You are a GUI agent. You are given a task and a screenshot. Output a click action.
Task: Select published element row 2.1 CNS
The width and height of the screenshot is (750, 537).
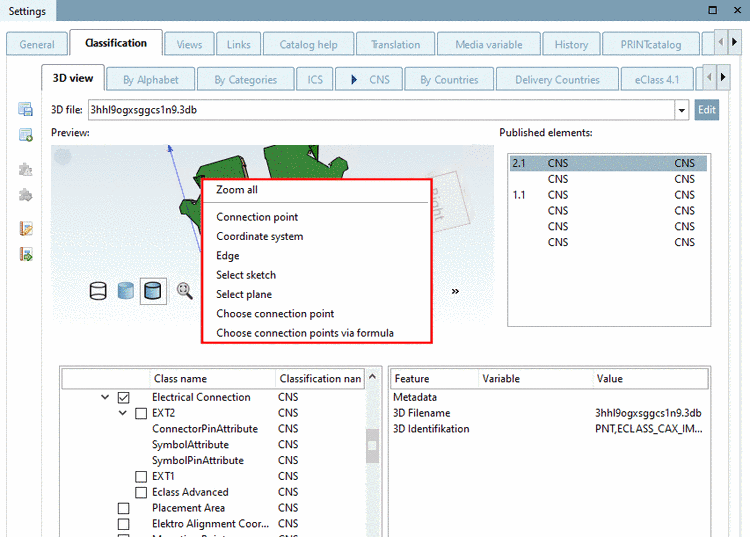(x=608, y=163)
